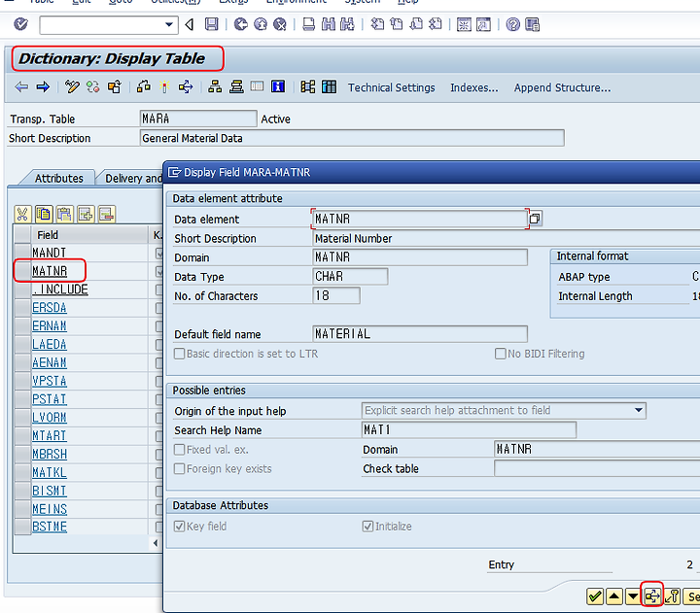Open Customize Local Layout icon
The width and height of the screenshot is (700, 613).
point(533,24)
